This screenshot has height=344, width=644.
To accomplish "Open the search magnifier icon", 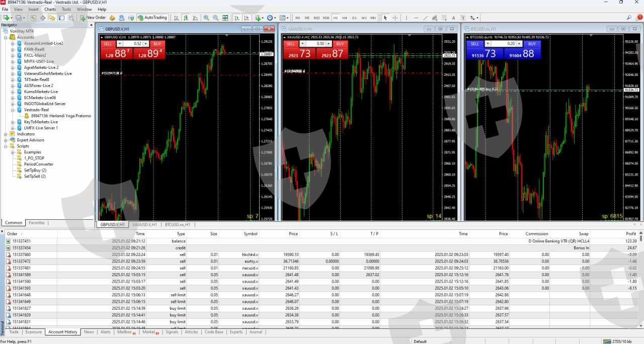I will click(629, 18).
